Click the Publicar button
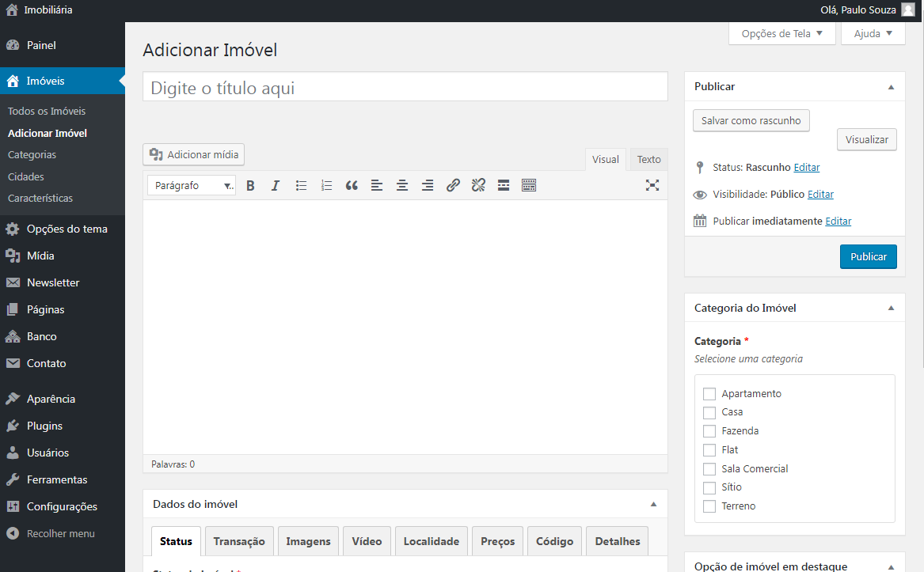 tap(869, 257)
